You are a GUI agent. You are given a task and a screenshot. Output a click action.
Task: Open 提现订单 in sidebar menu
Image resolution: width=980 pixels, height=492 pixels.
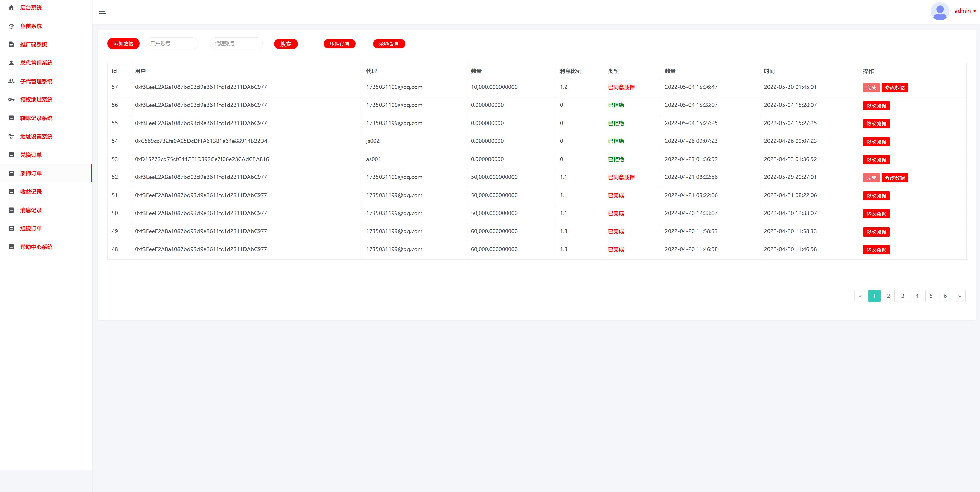[x=31, y=229]
